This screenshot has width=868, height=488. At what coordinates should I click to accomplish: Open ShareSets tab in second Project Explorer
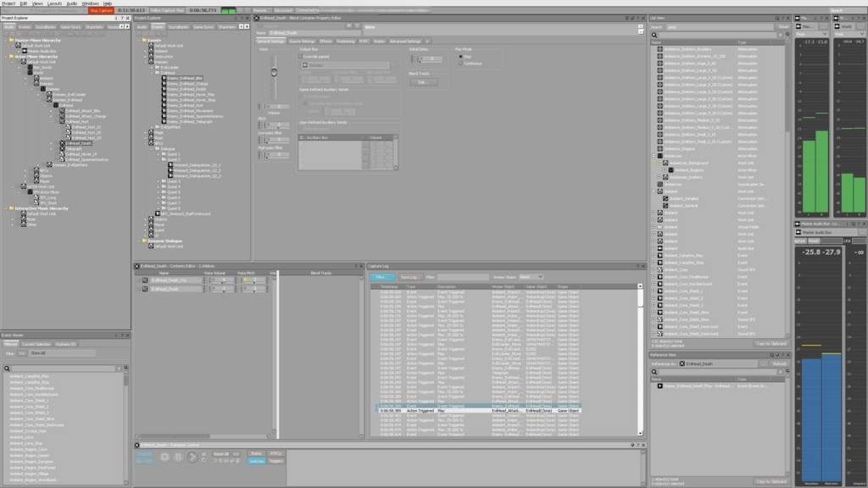coord(227,26)
